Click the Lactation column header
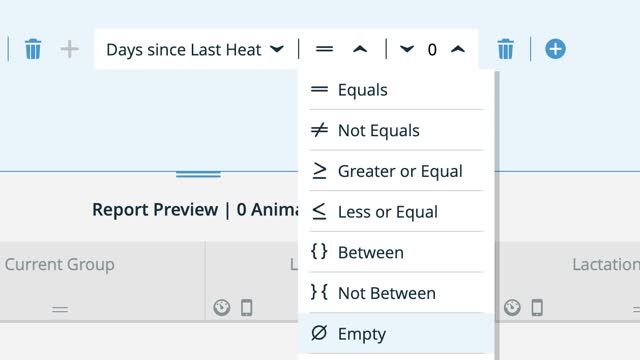Image resolution: width=640 pixels, height=360 pixels. [x=606, y=264]
